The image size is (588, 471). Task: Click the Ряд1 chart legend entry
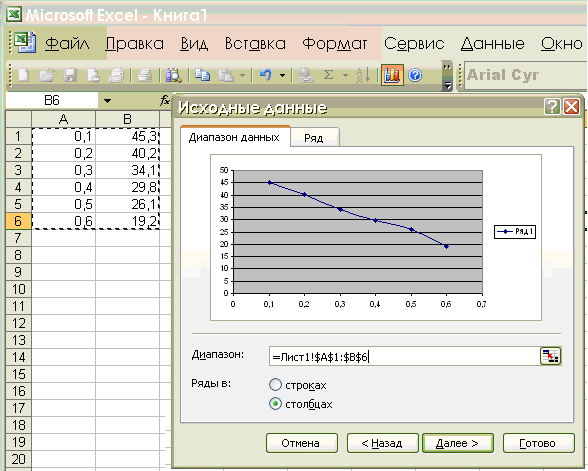pyautogui.click(x=515, y=231)
